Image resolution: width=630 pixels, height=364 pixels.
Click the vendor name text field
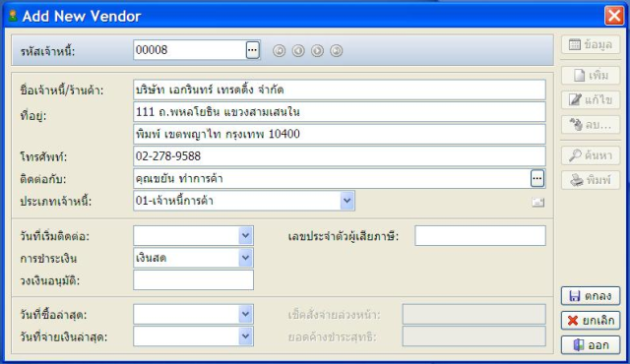(x=339, y=90)
